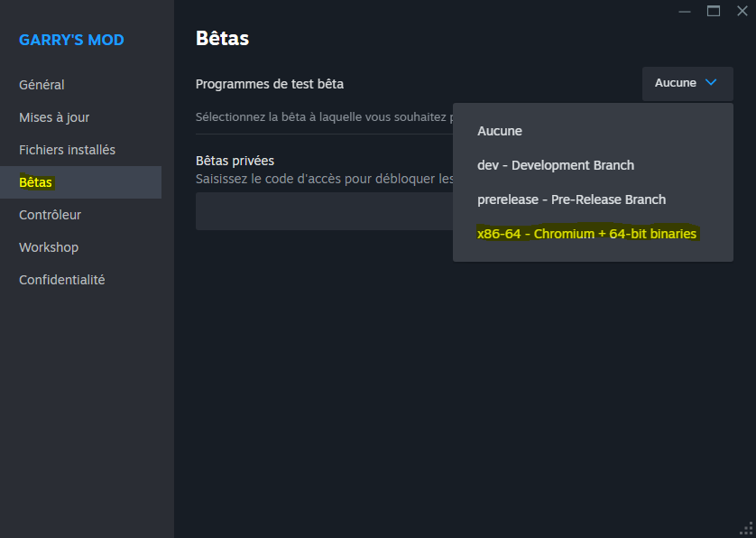Image resolution: width=756 pixels, height=538 pixels.
Task: Click the window resize grip icon
Action: (x=747, y=529)
